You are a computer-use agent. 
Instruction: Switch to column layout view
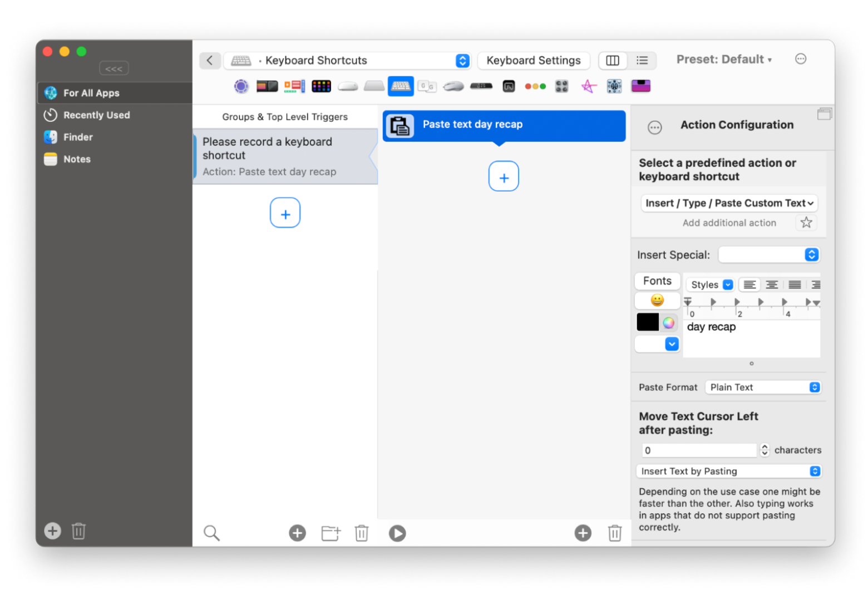coord(613,61)
